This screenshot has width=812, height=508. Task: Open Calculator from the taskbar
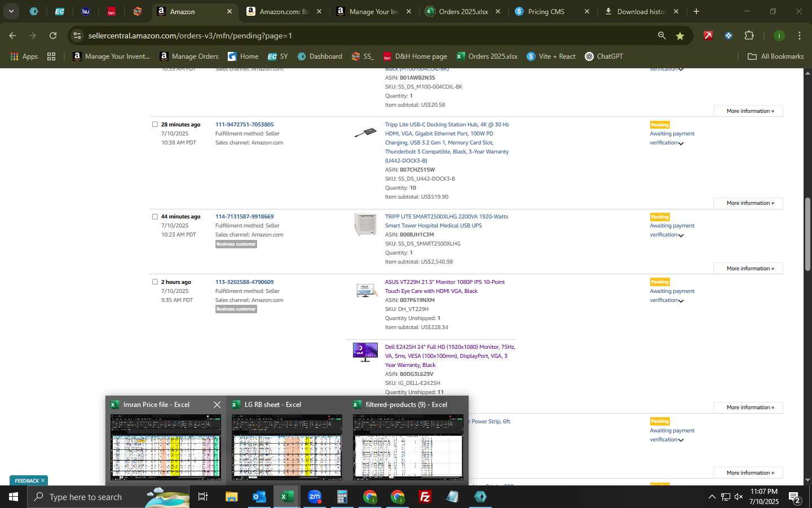point(342,497)
